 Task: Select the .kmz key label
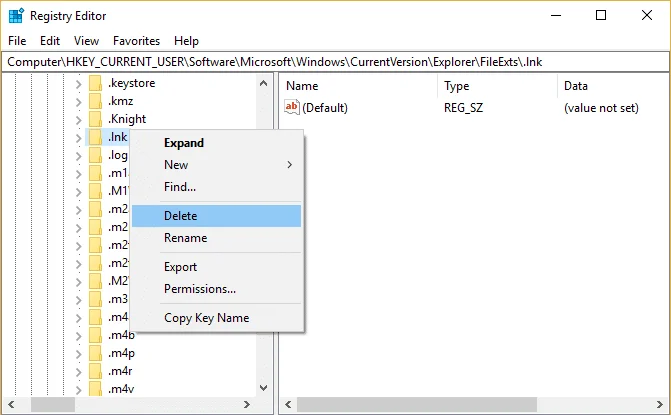(x=121, y=101)
